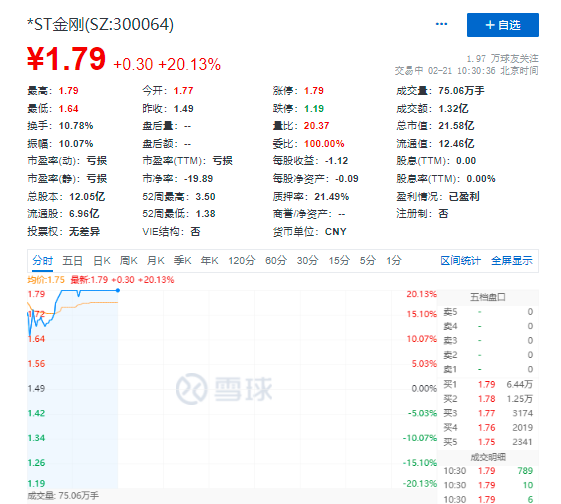Image resolution: width=561 pixels, height=504 pixels.
Task: Click the 昨收 value 1.49
Action: (x=184, y=109)
